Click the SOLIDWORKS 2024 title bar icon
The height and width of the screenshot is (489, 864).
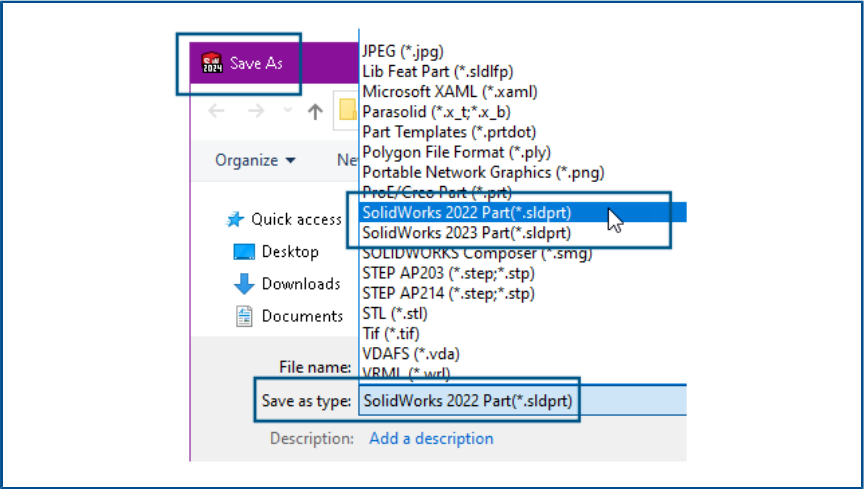click(x=212, y=63)
